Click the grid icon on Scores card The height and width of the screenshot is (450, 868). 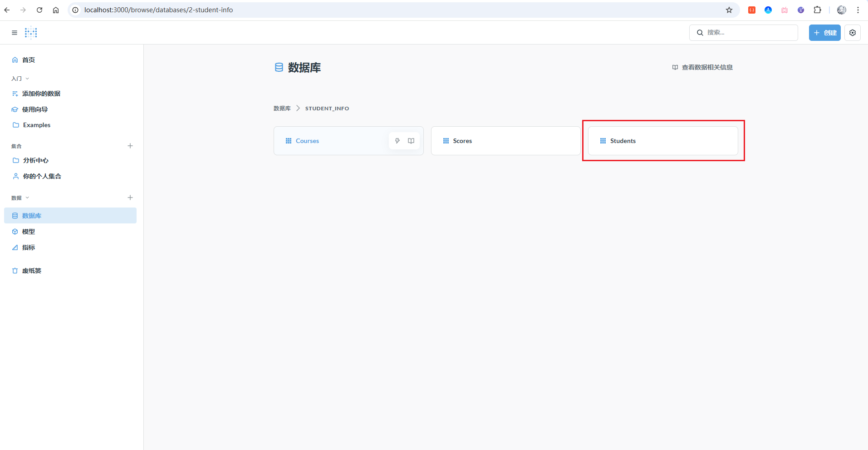[x=446, y=141]
